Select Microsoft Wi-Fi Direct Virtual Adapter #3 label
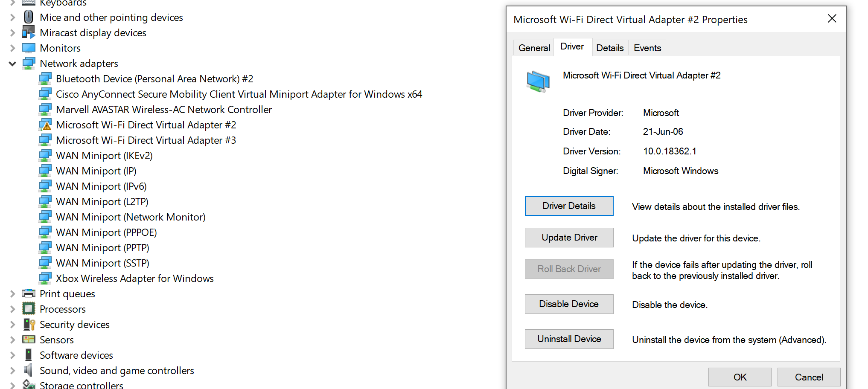The image size is (868, 389). pos(146,140)
